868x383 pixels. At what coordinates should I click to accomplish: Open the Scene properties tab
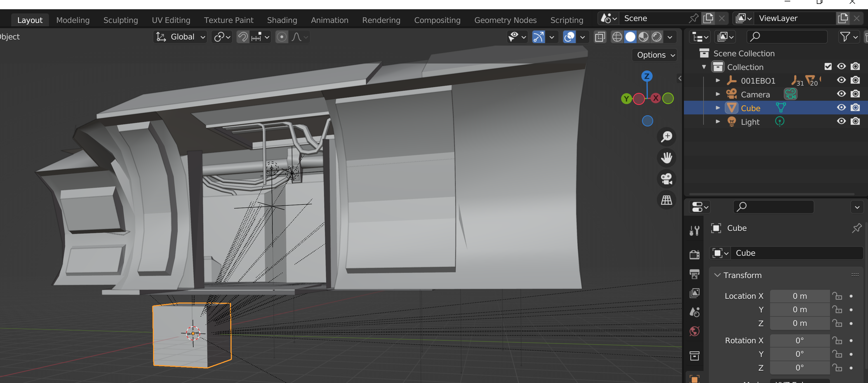pyautogui.click(x=695, y=312)
